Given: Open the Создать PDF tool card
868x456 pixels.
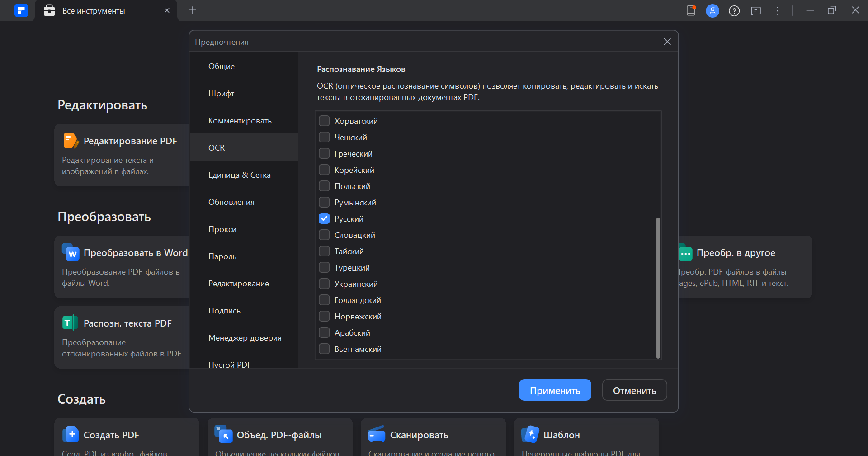Looking at the screenshot, I should pyautogui.click(x=127, y=437).
